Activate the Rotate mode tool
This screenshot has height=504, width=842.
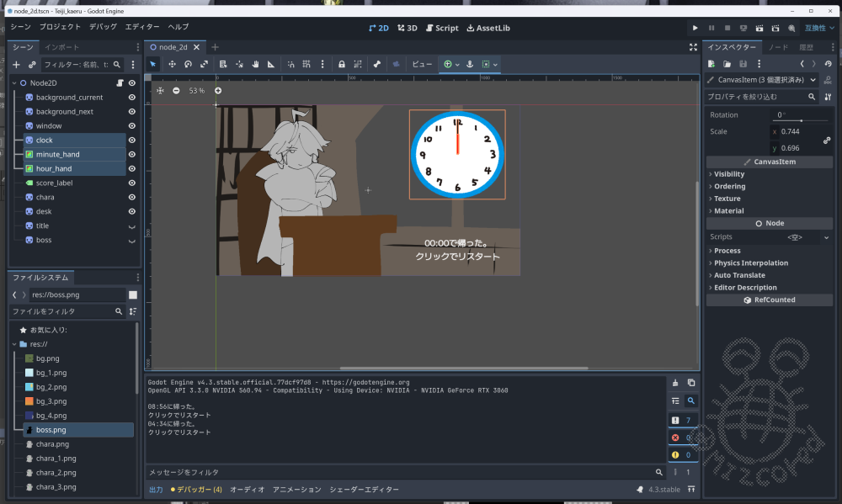[x=188, y=64]
